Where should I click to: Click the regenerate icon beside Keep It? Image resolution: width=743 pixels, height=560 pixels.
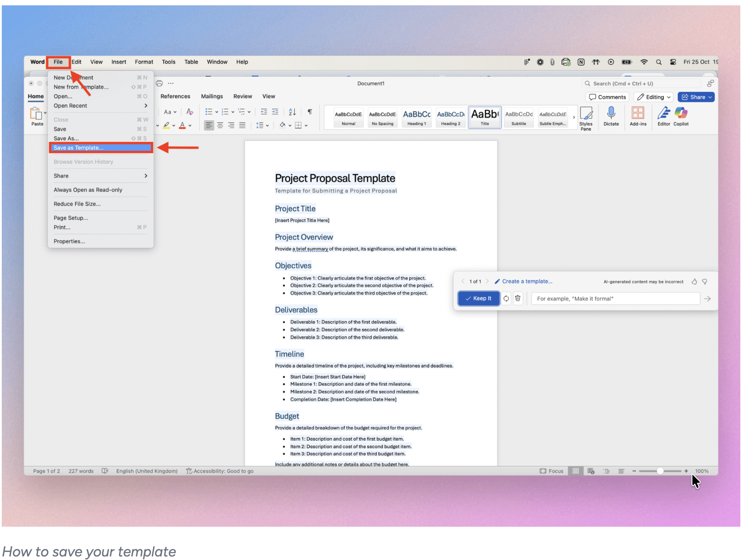506,299
